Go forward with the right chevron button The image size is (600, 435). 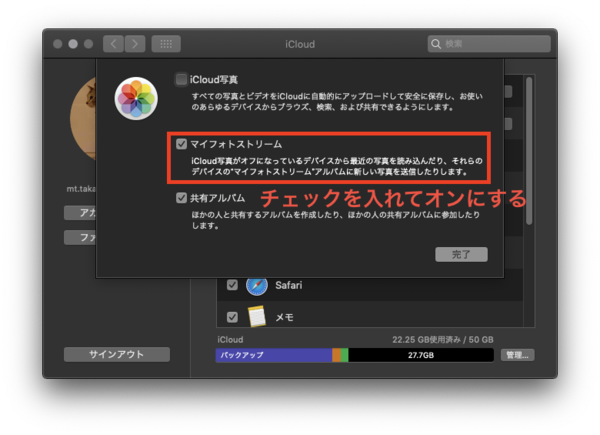(135, 44)
